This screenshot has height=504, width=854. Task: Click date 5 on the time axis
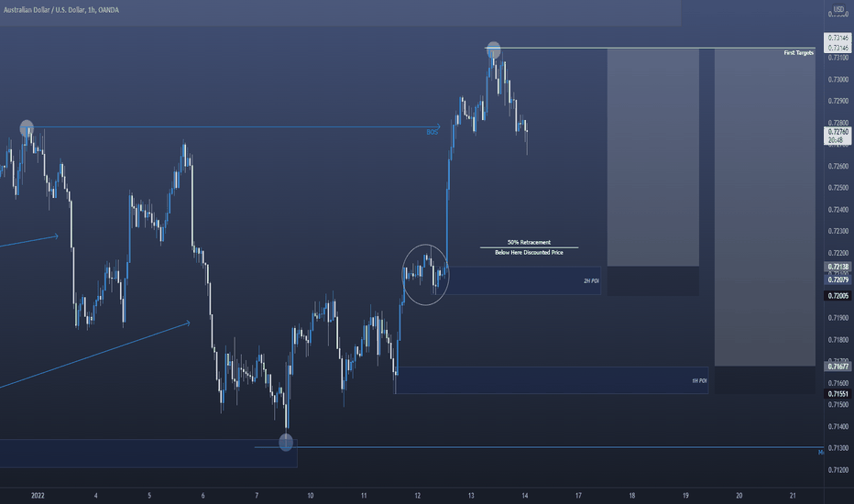point(149,496)
